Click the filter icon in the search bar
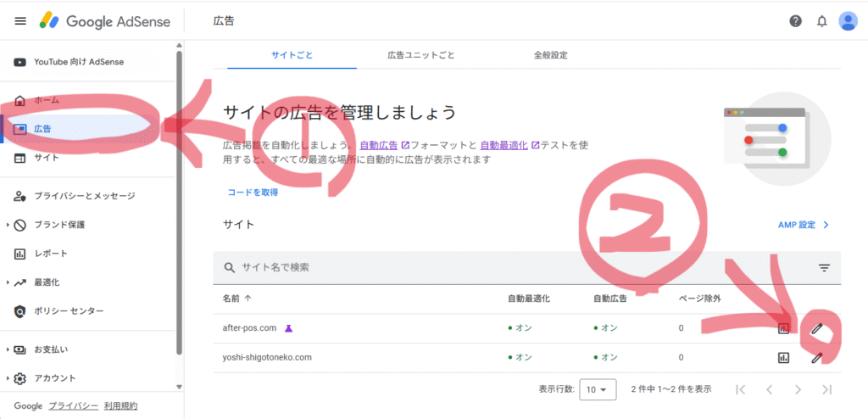Viewport: 868px width, 419px height. [824, 268]
